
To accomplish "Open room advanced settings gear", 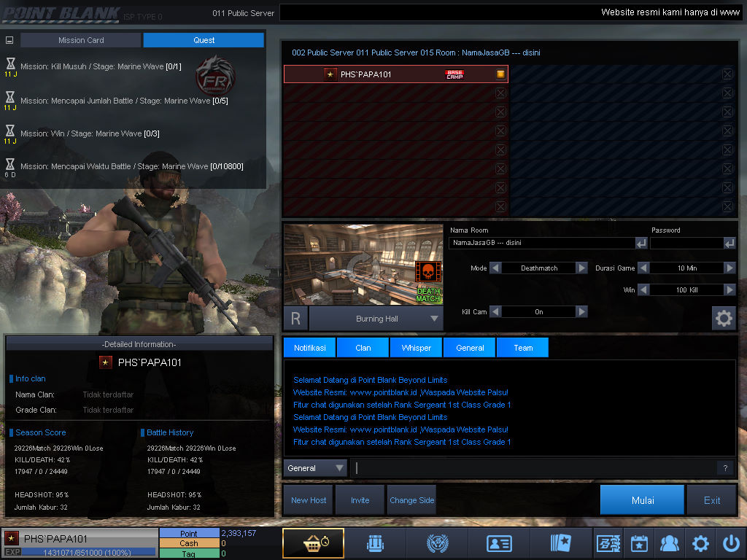I will pyautogui.click(x=724, y=318).
